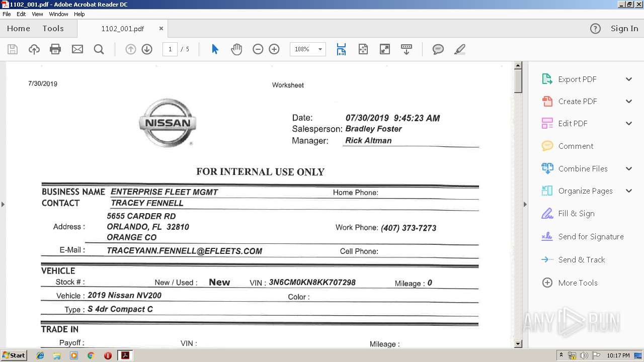Print the document with printer icon
This screenshot has width=644, height=362.
pyautogui.click(x=55, y=49)
